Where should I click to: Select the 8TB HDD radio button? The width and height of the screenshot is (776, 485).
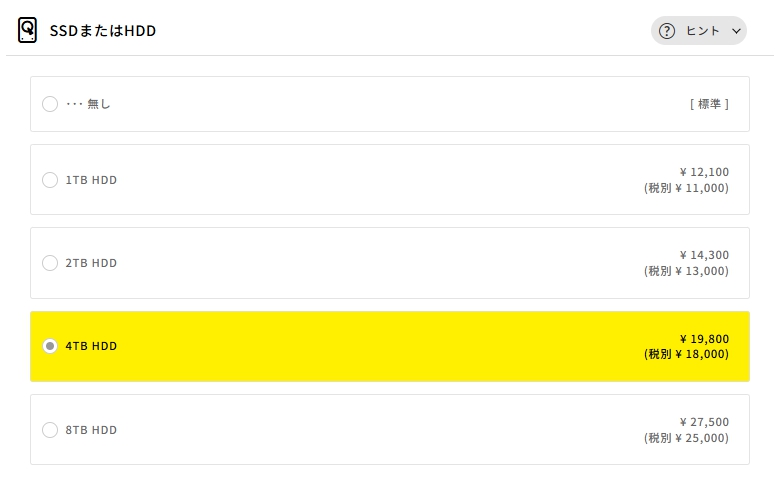coord(50,430)
